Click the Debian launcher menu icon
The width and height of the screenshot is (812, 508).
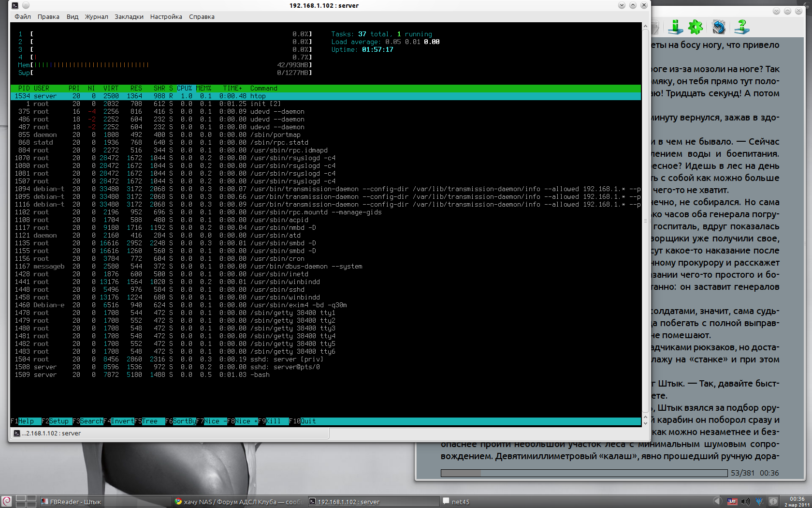(6, 502)
